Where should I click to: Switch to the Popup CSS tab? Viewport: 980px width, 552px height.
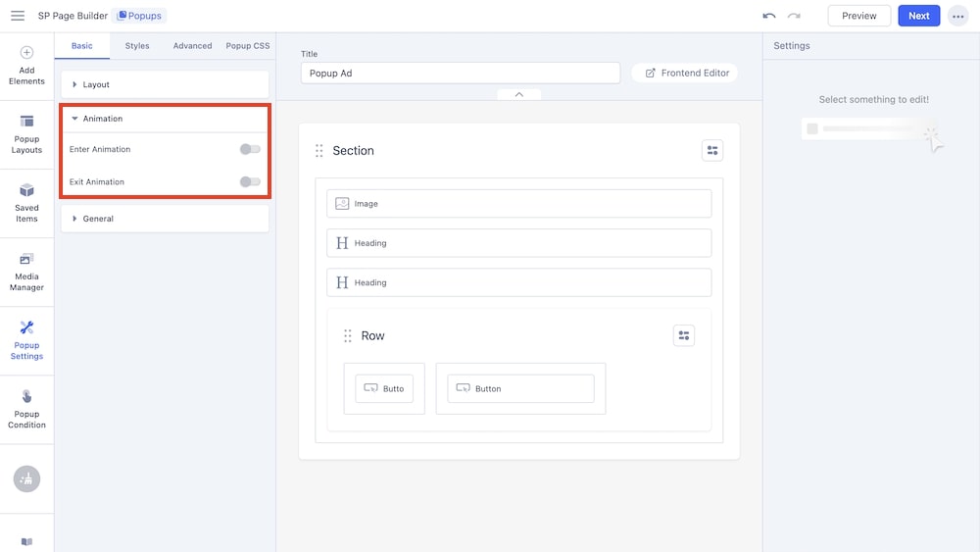coord(247,46)
